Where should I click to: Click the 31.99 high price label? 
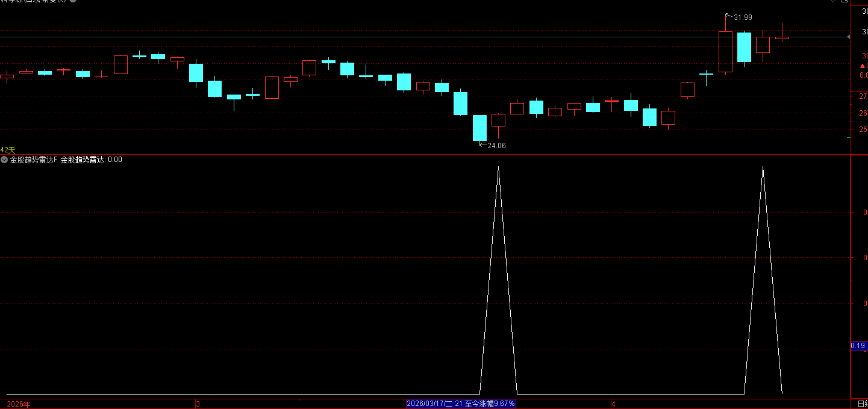[743, 17]
